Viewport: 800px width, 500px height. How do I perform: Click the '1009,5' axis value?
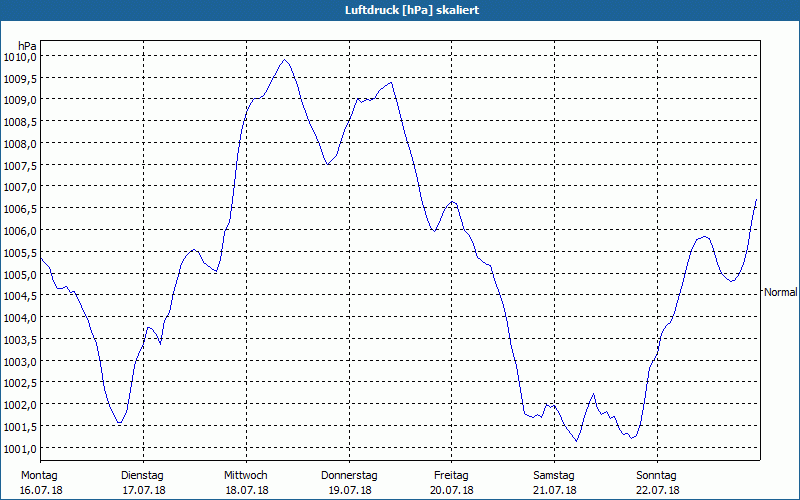click(20, 79)
